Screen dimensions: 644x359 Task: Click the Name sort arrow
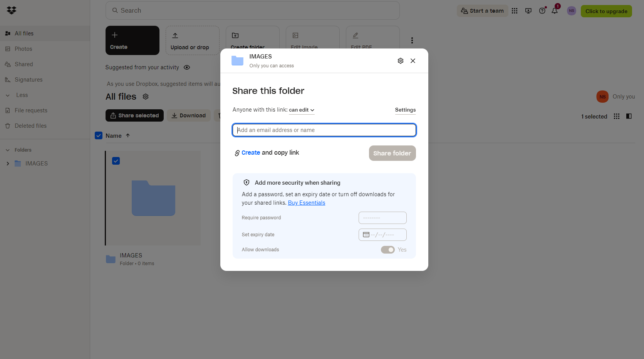point(128,135)
